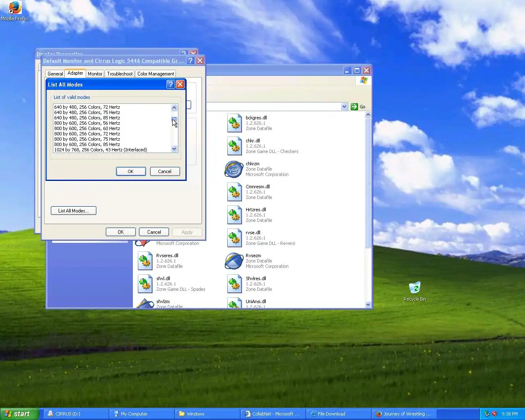Image resolution: width=525 pixels, height=420 pixels.
Task: Open CIRRUS (D:) taskbar button
Action: point(76,414)
